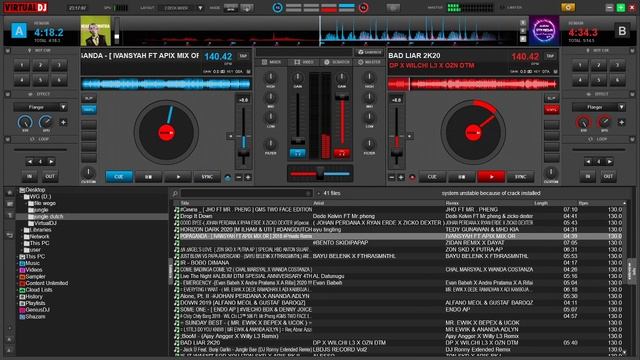Image resolution: width=640 pixels, height=360 pixels.
Task: Start deck A with its play button
Action: (178, 177)
